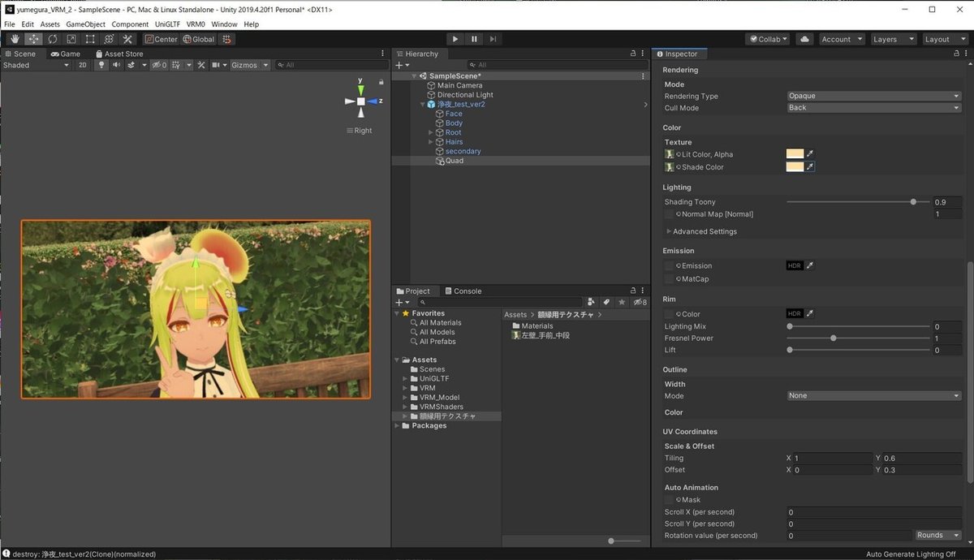Click the Lit Color swatch
Screen dimensions: 974x560
(x=795, y=153)
